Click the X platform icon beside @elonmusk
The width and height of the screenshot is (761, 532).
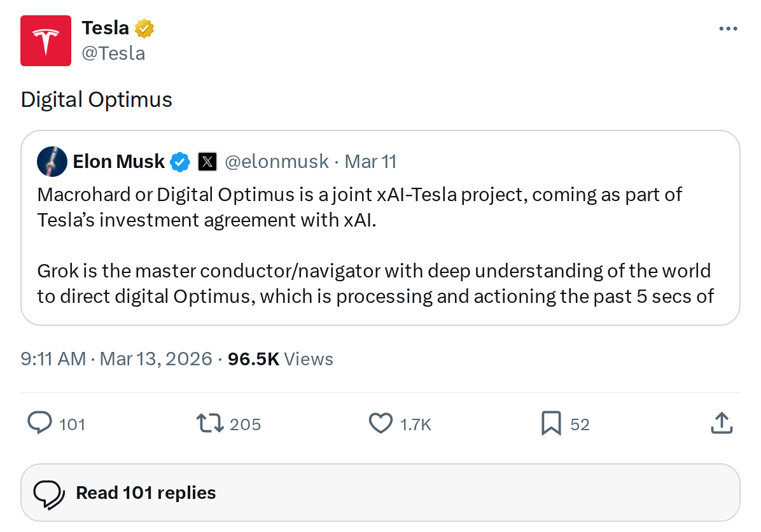207,161
